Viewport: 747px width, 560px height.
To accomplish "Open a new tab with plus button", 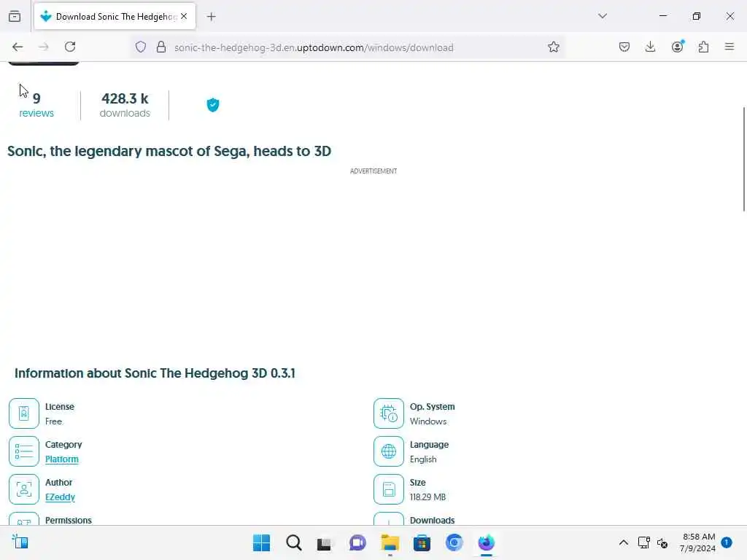I will (x=211, y=17).
